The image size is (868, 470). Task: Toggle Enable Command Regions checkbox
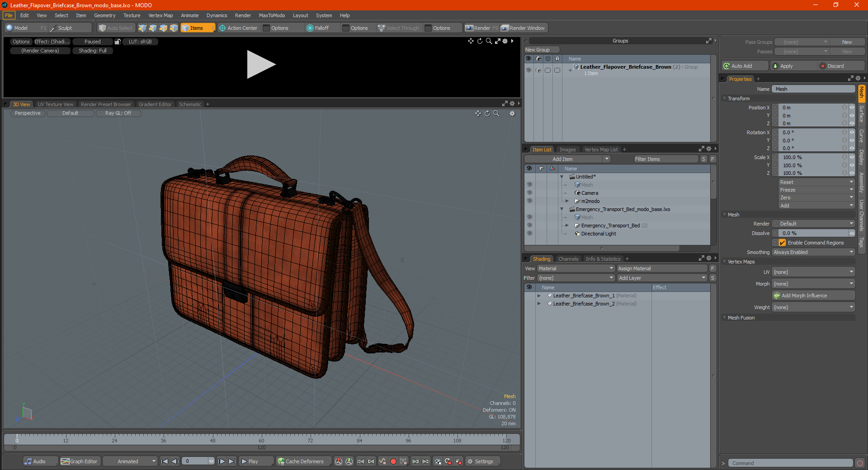pos(783,243)
